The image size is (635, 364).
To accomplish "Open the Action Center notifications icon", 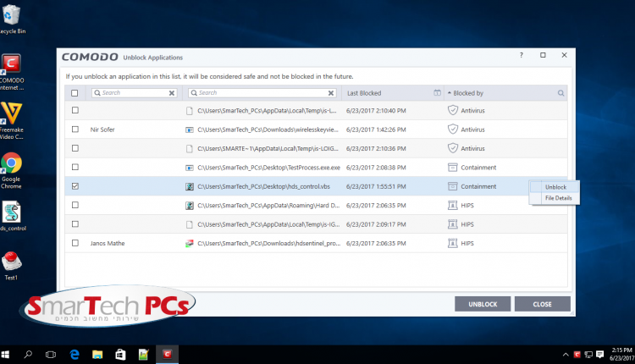I will point(599,355).
